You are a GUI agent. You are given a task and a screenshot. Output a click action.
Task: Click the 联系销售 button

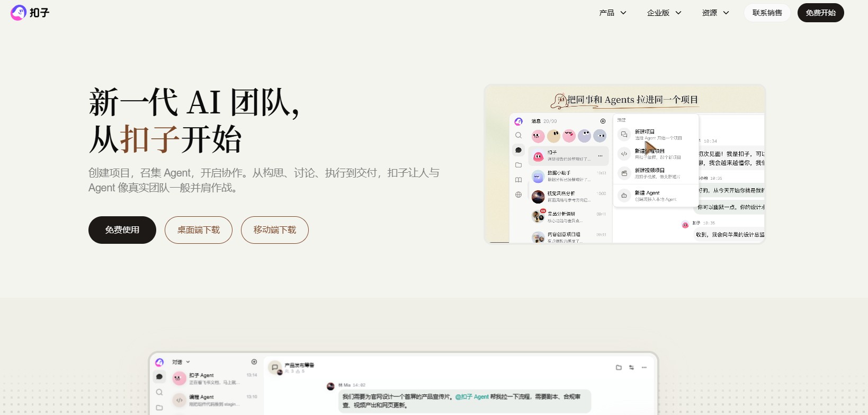[767, 13]
